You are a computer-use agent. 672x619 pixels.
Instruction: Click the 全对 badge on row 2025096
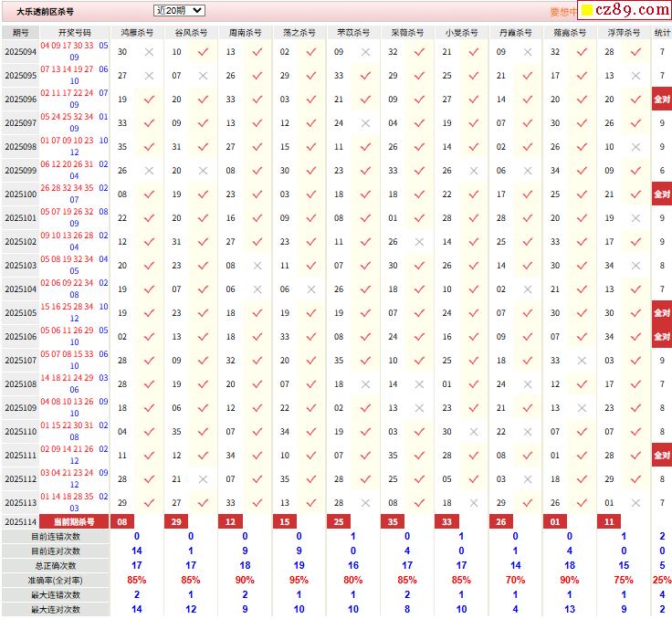click(661, 100)
